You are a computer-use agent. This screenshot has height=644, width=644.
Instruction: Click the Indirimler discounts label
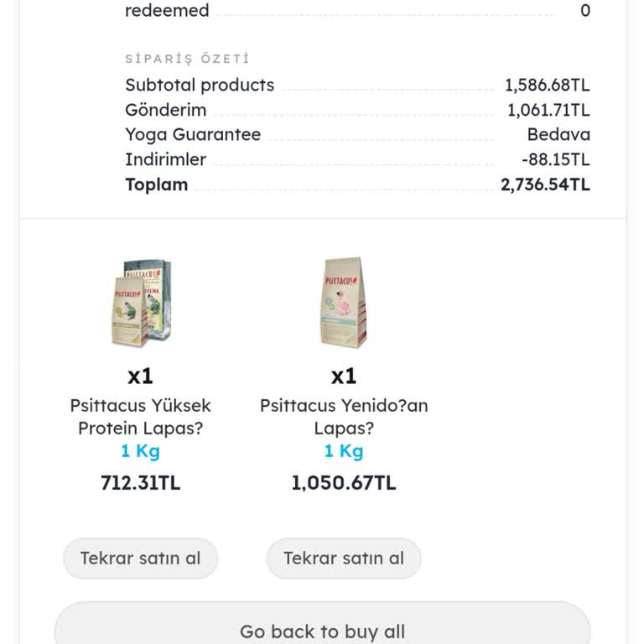click(x=165, y=159)
